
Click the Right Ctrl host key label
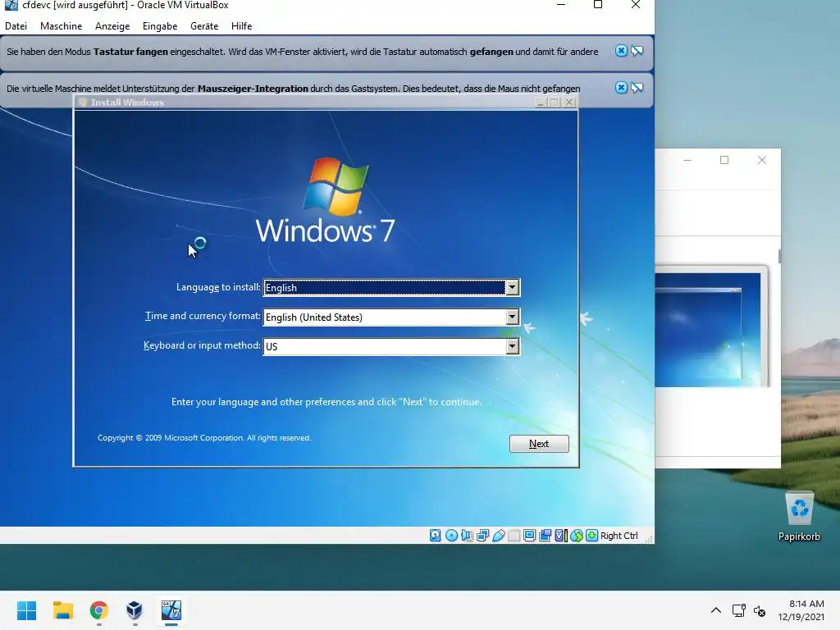point(619,535)
